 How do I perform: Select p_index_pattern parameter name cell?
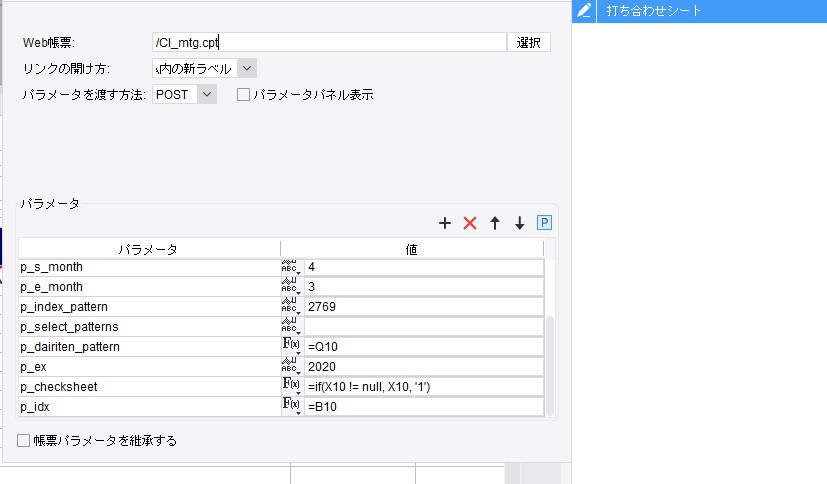(x=150, y=307)
